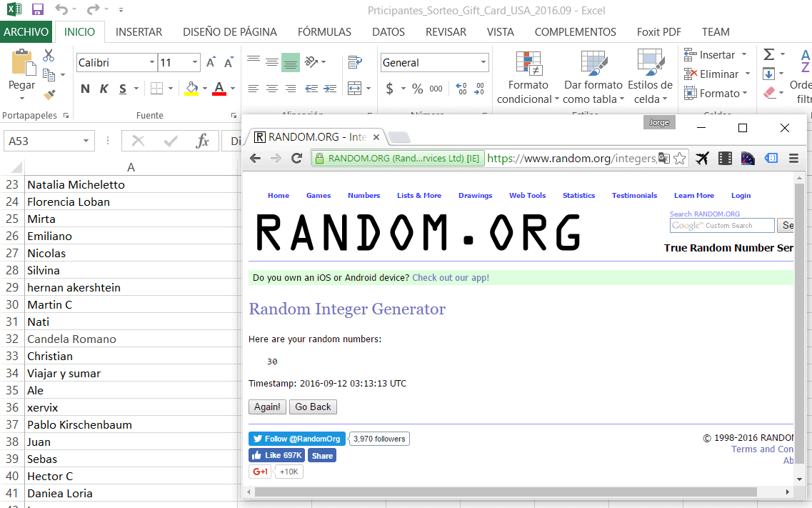Insert function with fx button

click(202, 141)
